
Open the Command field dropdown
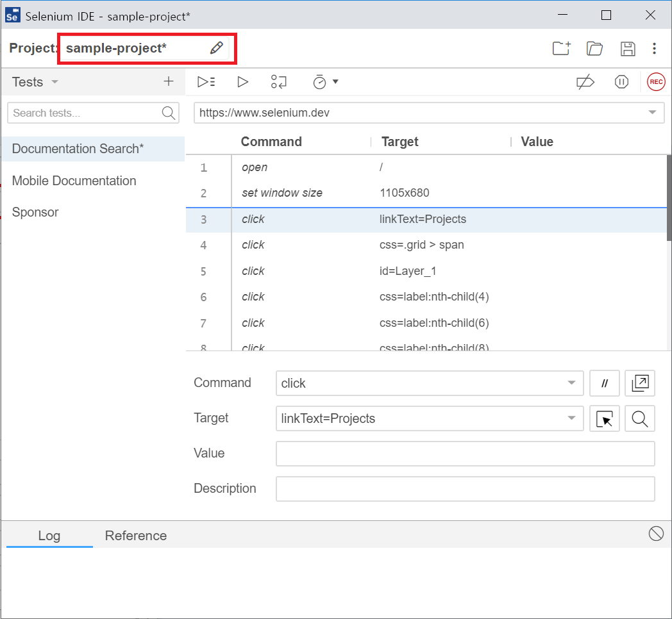point(571,383)
